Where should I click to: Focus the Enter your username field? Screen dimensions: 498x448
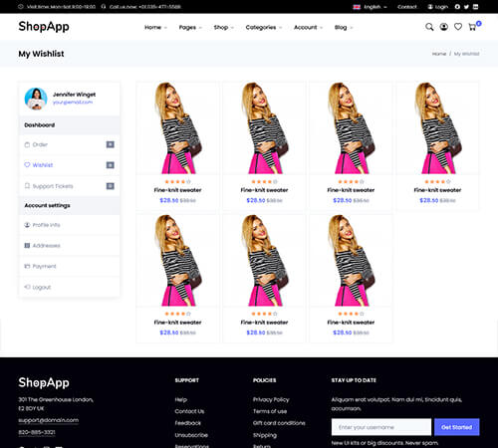click(381, 427)
